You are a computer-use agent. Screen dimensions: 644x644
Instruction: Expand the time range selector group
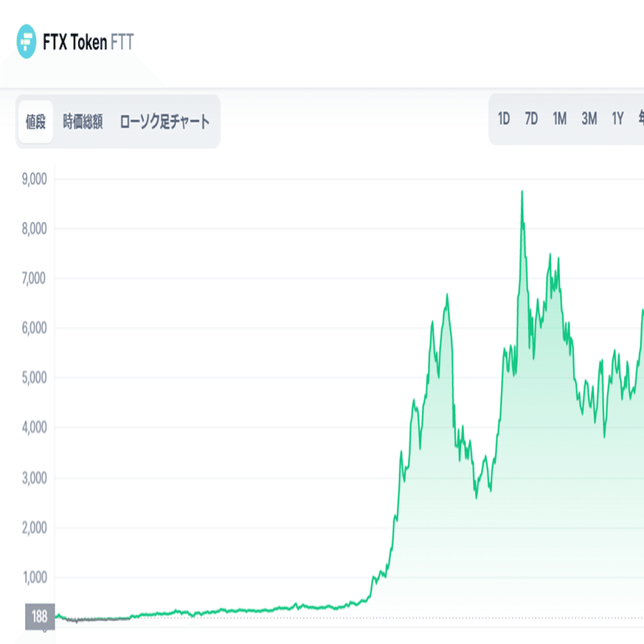coord(568,118)
